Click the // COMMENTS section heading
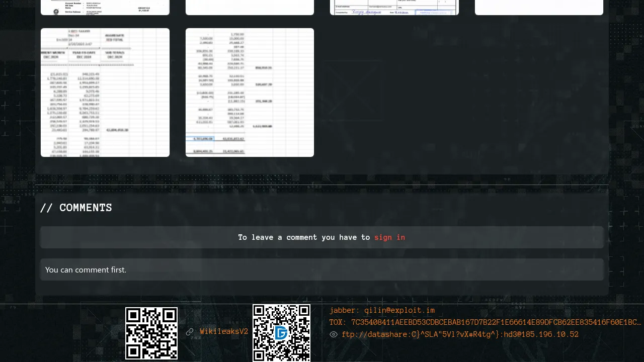 [x=76, y=208]
